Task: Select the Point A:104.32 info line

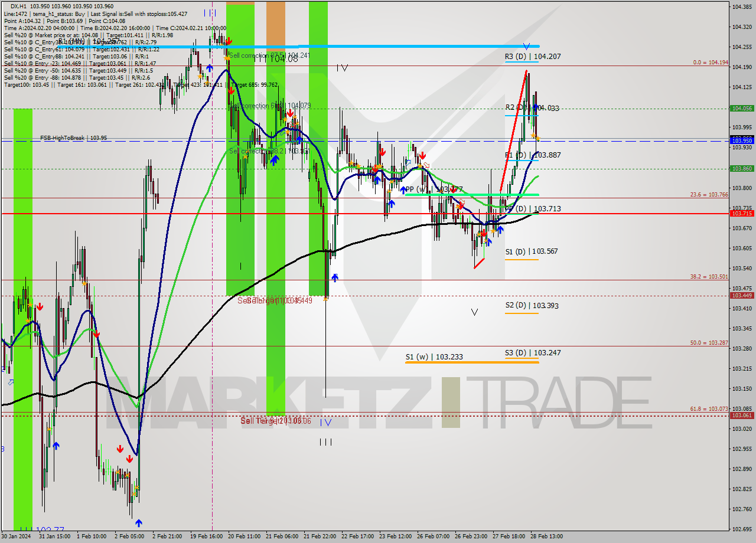Action: click(x=64, y=21)
